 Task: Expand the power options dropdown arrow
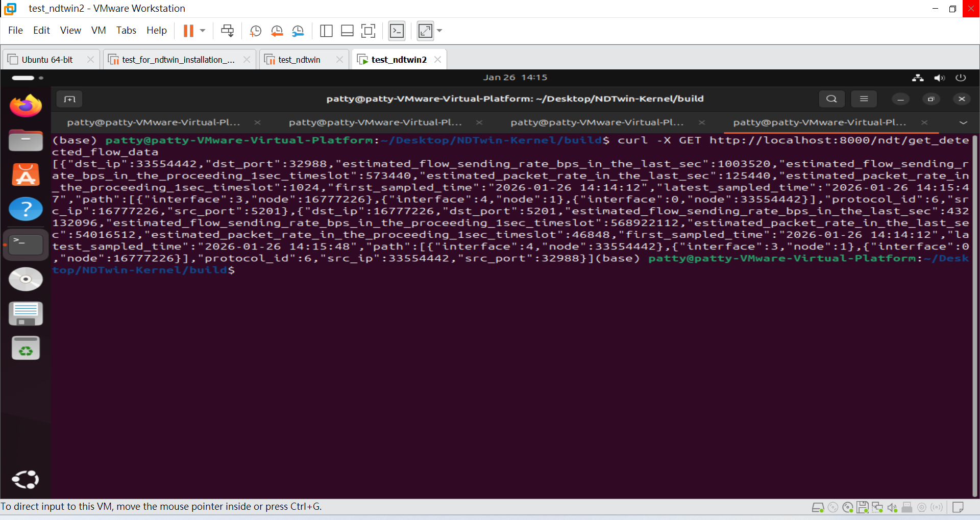pos(203,31)
